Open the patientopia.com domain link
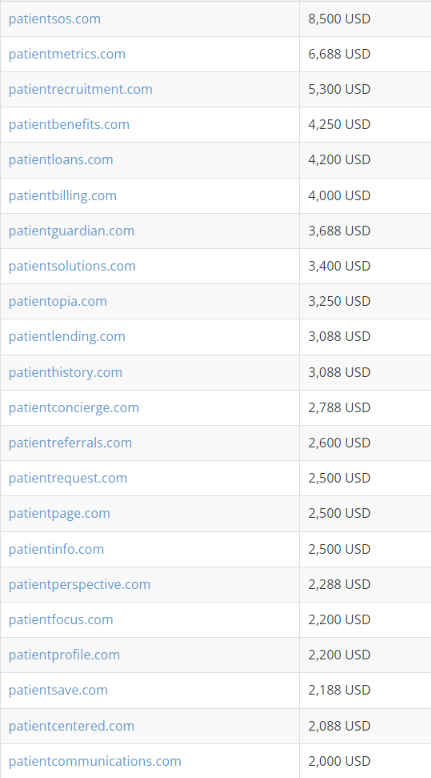 point(58,302)
